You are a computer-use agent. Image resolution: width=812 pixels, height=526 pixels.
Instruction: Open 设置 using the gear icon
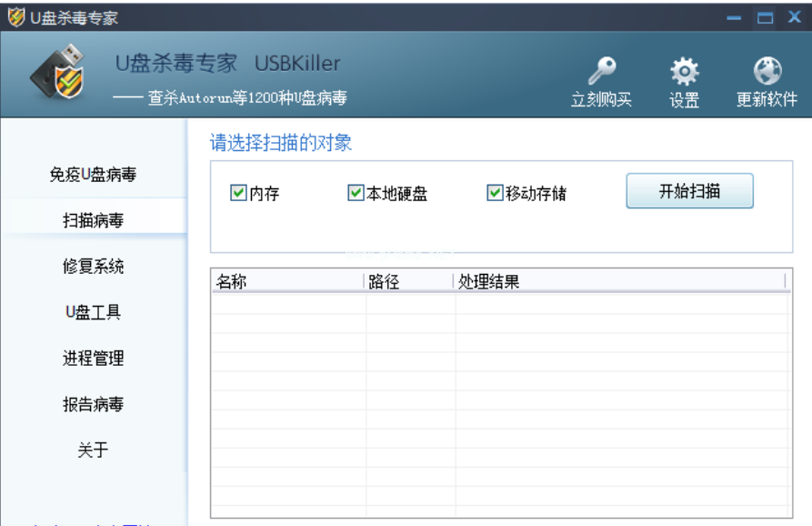[684, 71]
